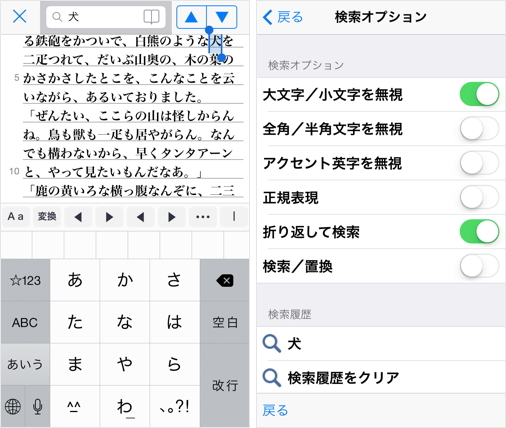Tap the た kana key
The width and height of the screenshot is (506, 428).
tap(75, 322)
